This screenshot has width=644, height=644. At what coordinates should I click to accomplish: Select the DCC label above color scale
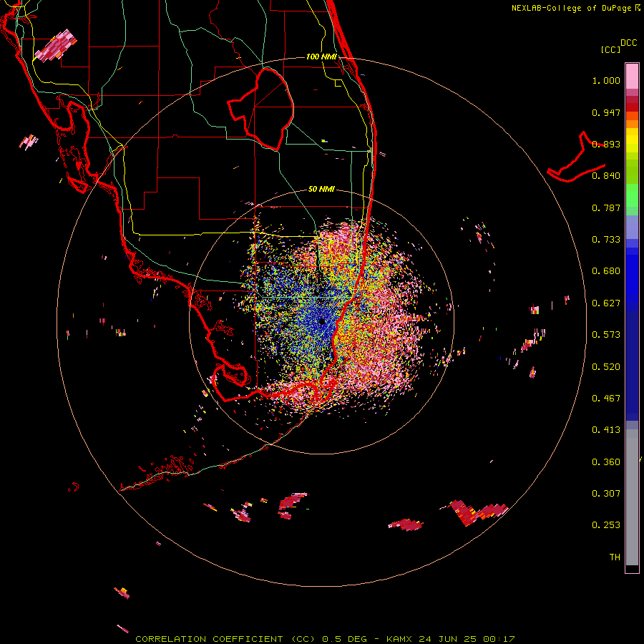pyautogui.click(x=629, y=43)
